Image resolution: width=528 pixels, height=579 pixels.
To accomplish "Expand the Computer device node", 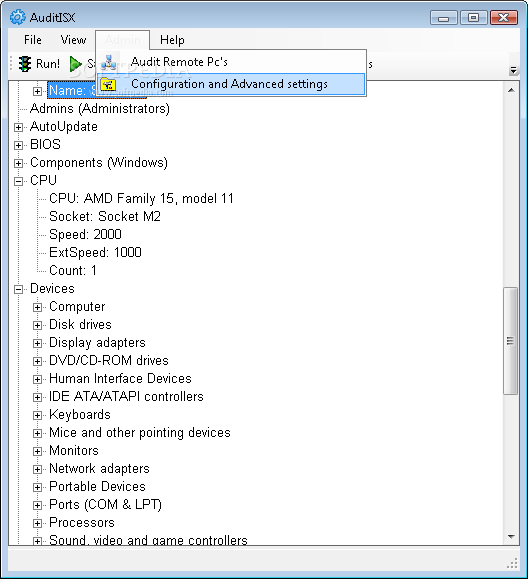I will tap(37, 307).
